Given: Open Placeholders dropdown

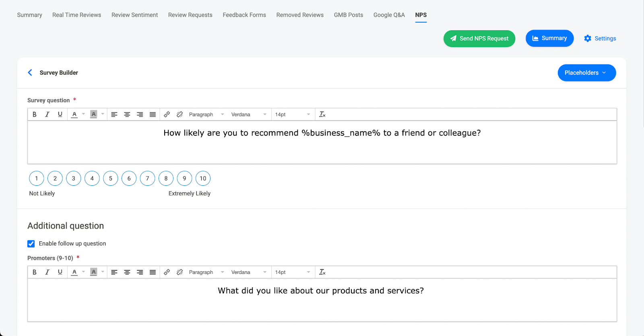Looking at the screenshot, I should [x=587, y=73].
